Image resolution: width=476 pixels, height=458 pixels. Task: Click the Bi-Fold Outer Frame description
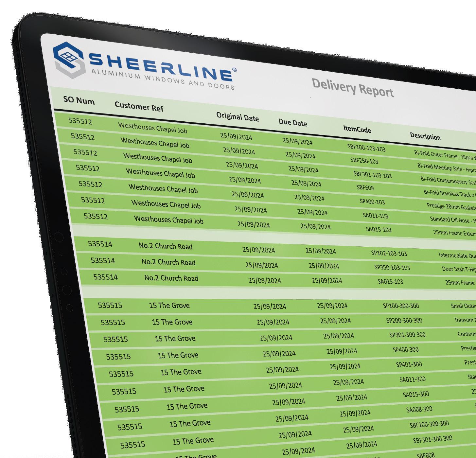(445, 155)
